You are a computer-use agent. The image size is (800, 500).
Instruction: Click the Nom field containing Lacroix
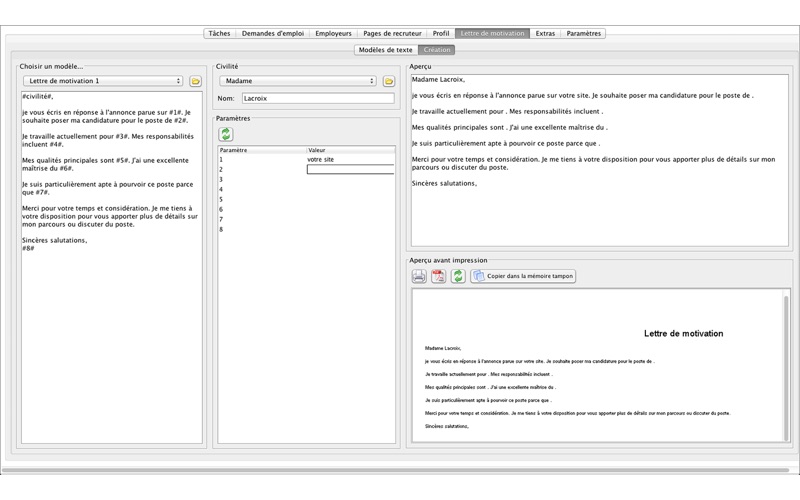318,98
